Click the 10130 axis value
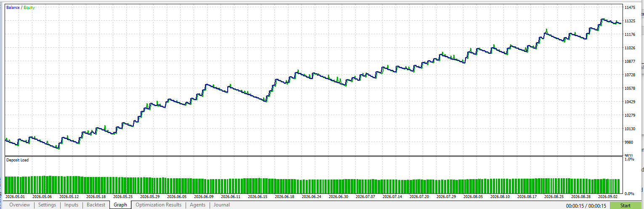The height and width of the screenshot is (209, 644). [630, 129]
